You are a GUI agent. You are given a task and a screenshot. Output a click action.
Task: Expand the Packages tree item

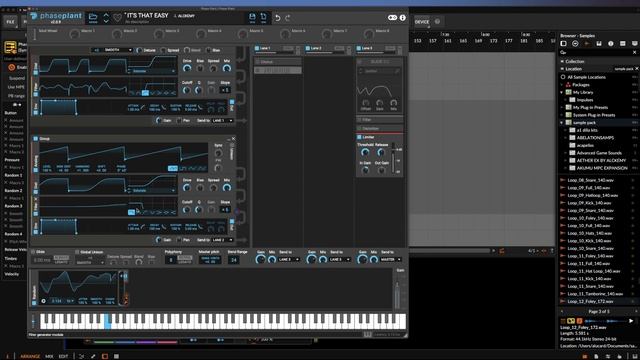[x=562, y=84]
